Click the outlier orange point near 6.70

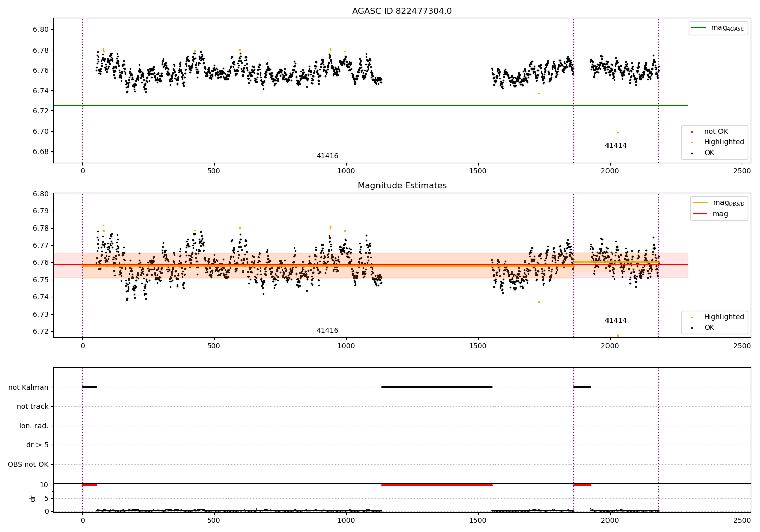(618, 132)
